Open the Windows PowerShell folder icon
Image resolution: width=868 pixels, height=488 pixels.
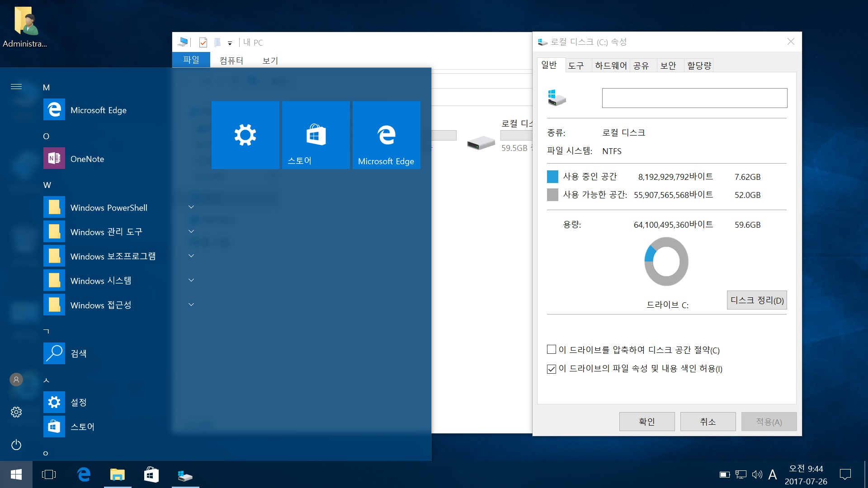tap(54, 207)
